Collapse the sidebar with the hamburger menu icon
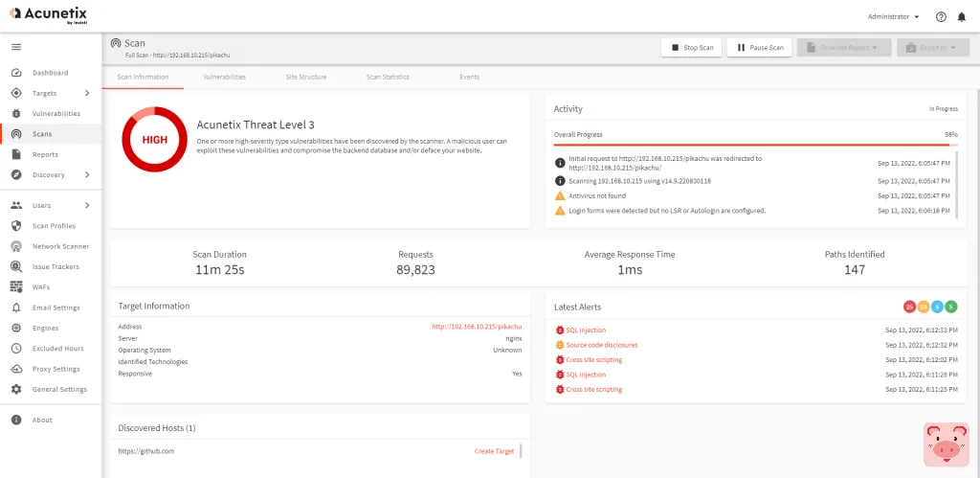The width and height of the screenshot is (980, 478). (15, 47)
